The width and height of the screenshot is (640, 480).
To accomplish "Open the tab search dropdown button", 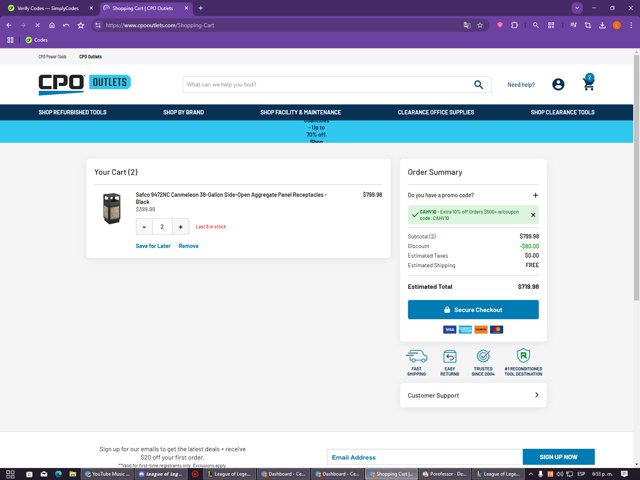I will [577, 8].
